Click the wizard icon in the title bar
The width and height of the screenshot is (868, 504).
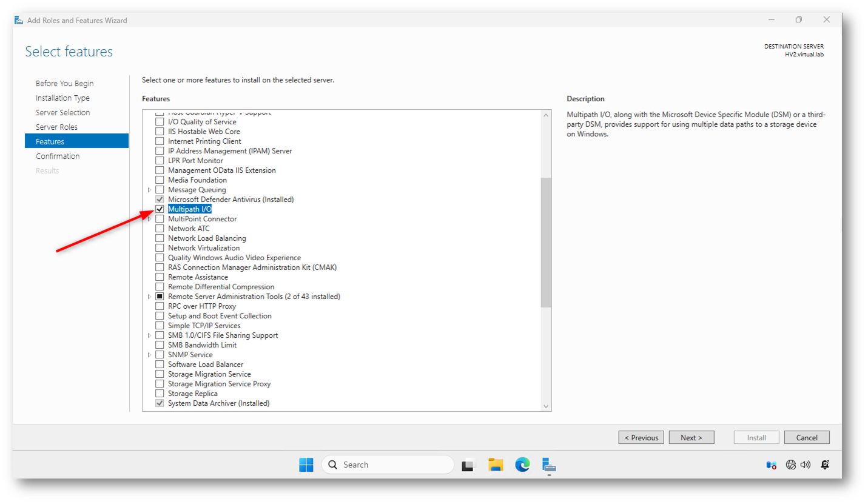point(19,20)
